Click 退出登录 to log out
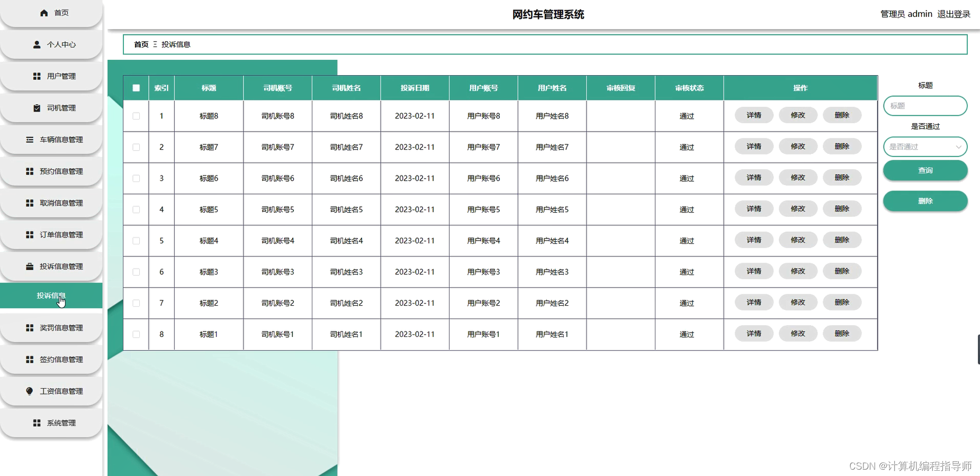The image size is (980, 476). [x=954, y=14]
